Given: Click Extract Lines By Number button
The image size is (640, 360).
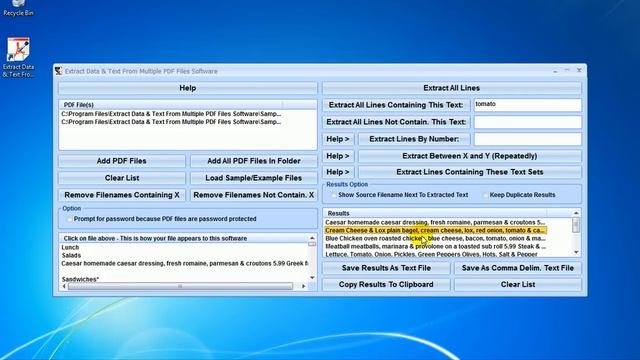Looking at the screenshot, I should 414,139.
